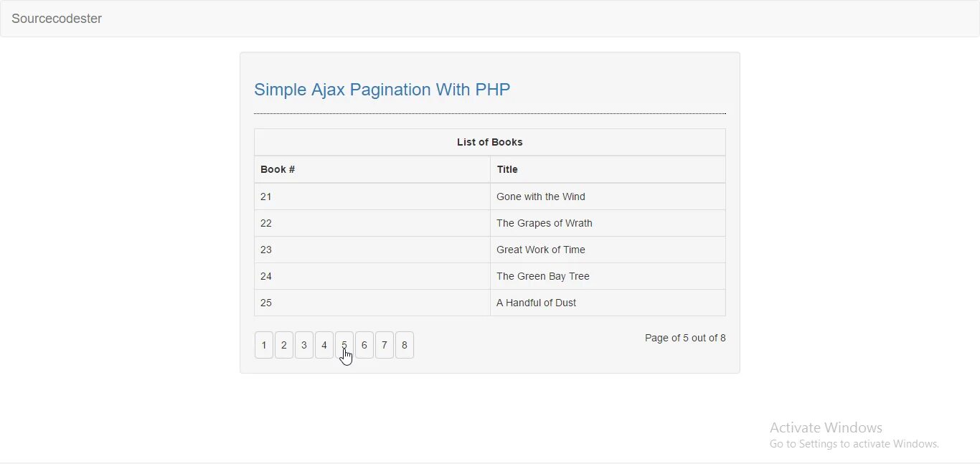Screen dimensions: 980x464
Task: Switch to page 7 in the pagination
Action: pos(385,345)
